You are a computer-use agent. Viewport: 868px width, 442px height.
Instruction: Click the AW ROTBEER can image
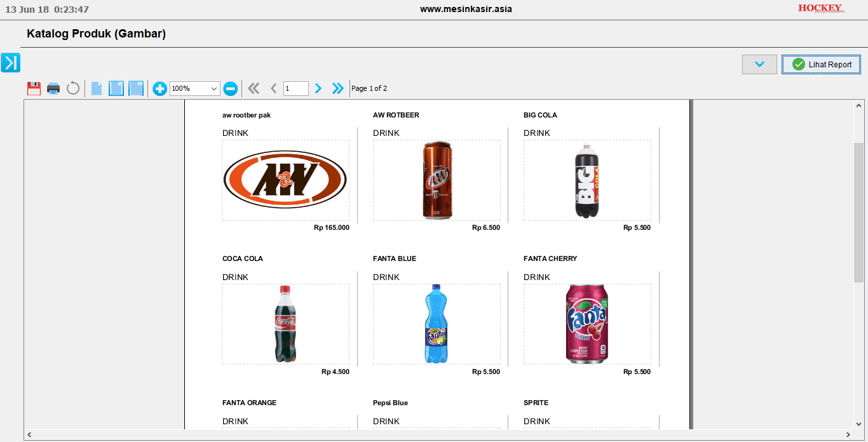(x=437, y=180)
